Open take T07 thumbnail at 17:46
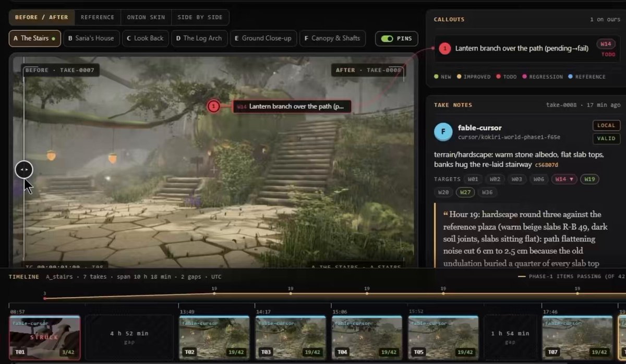 (x=578, y=337)
